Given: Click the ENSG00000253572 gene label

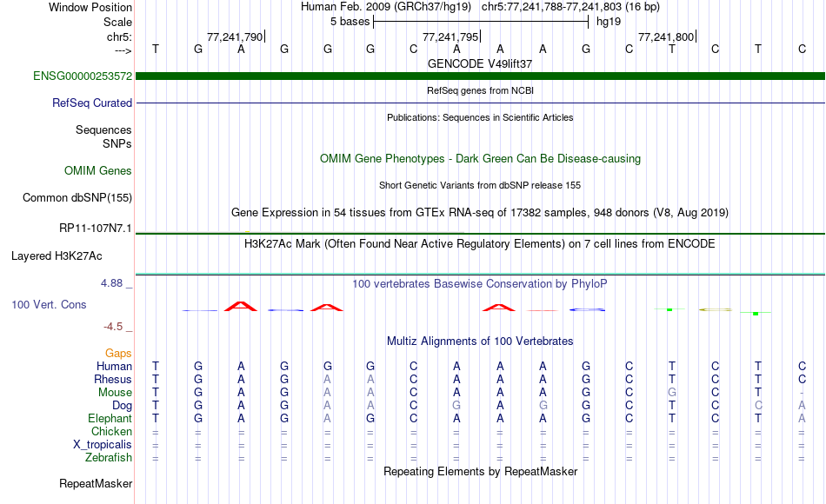Looking at the screenshot, I should (x=83, y=76).
